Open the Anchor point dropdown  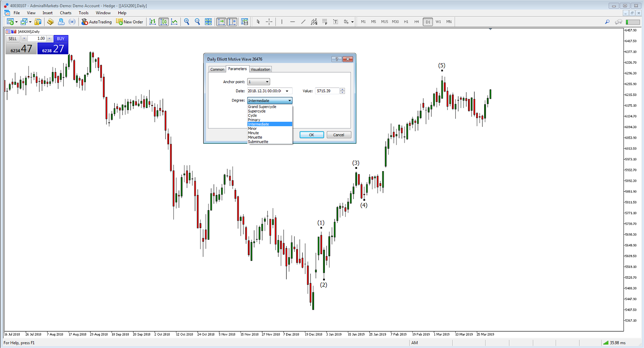[258, 82]
